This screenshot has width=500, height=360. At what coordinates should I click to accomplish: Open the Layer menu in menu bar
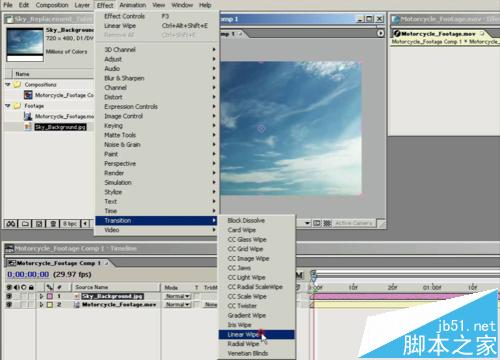82,5
